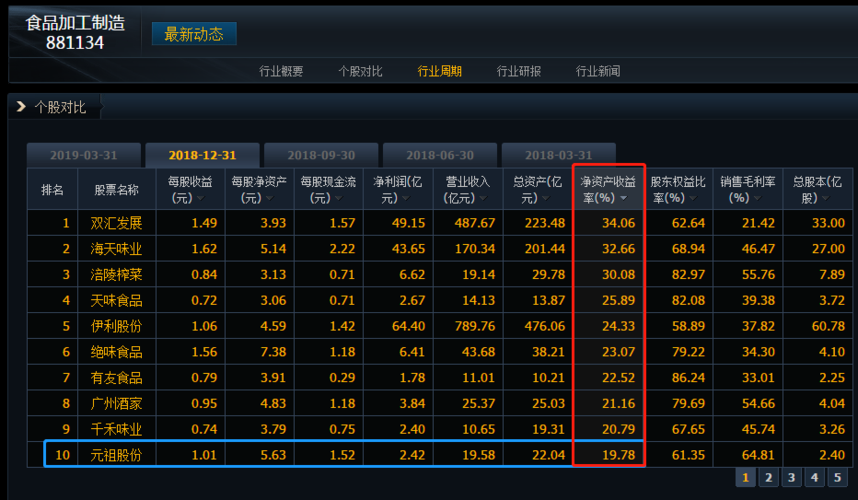The image size is (858, 500).
Task: Switch to the 2018-06-30 date tab
Action: pos(440,155)
